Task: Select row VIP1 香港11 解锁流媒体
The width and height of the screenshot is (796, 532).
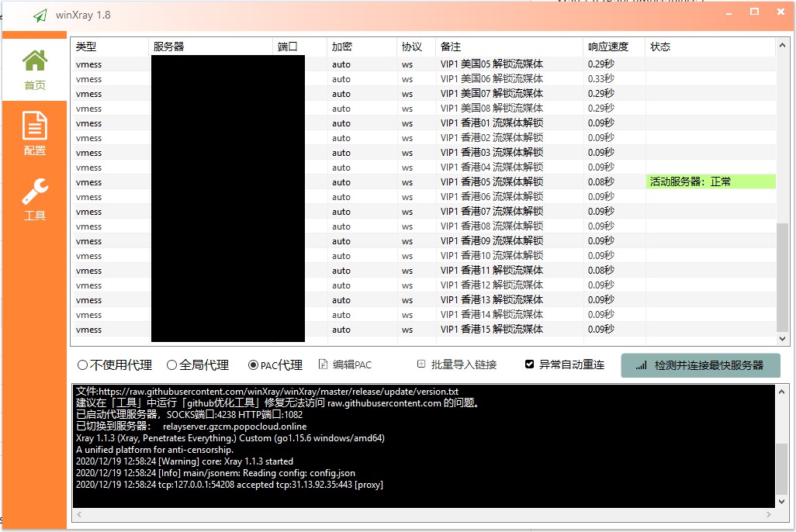Action: (x=424, y=270)
